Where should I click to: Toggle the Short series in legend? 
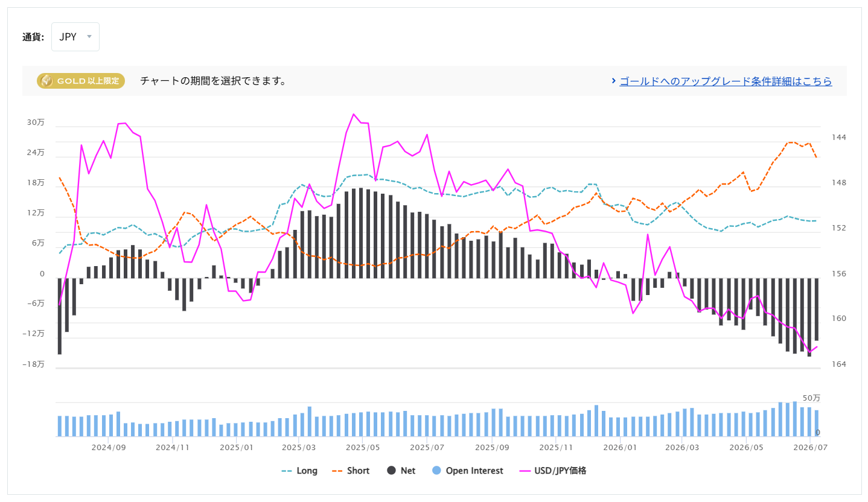point(351,471)
